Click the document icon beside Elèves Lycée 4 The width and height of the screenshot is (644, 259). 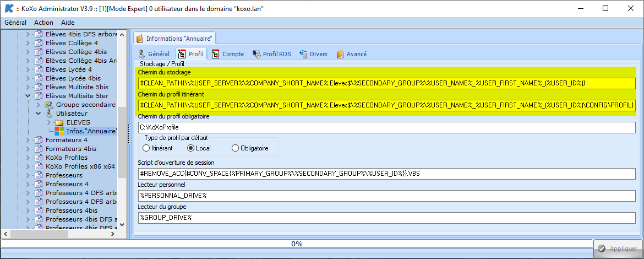point(39,69)
